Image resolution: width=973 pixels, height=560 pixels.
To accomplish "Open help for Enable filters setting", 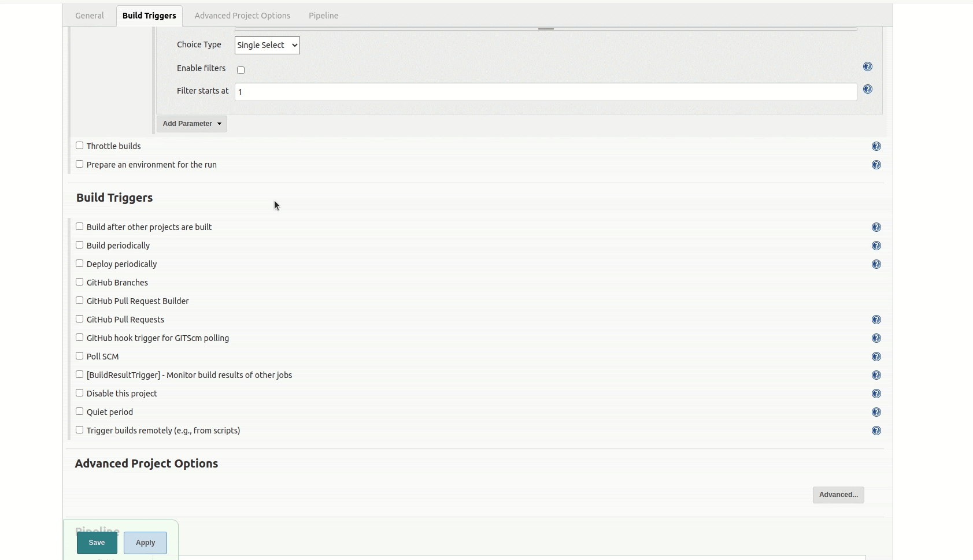I will click(868, 66).
